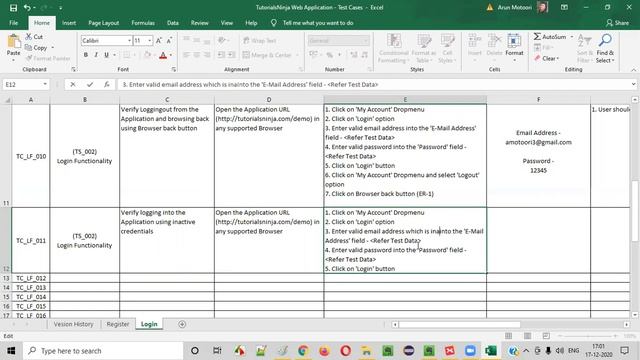The height and width of the screenshot is (360, 640).
Task: Switch to Page Layout tab
Action: pyautogui.click(x=103, y=23)
